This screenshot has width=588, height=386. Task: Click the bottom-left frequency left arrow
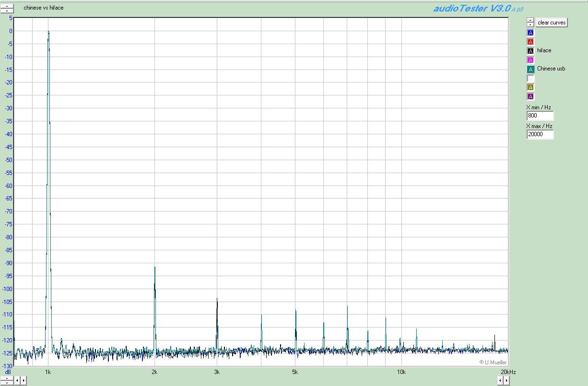tap(17, 381)
